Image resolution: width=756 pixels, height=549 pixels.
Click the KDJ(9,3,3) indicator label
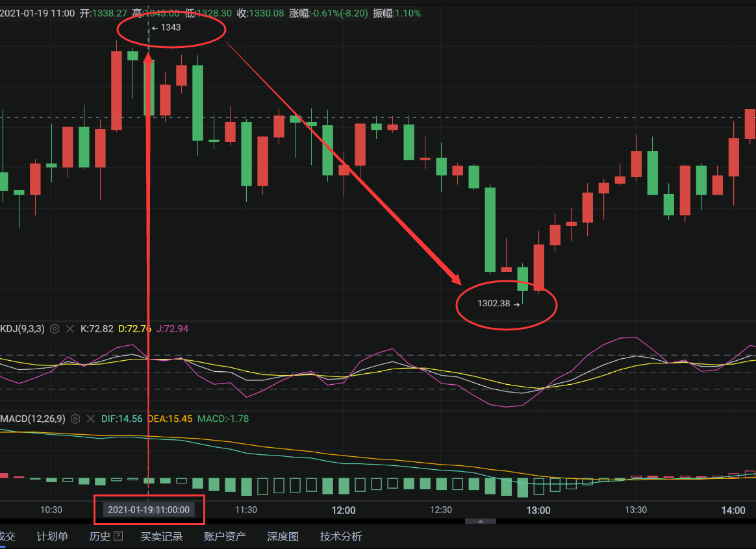[22, 329]
